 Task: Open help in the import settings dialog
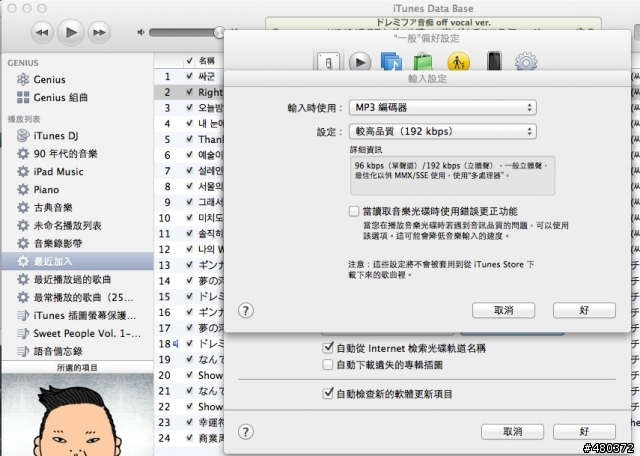246,311
